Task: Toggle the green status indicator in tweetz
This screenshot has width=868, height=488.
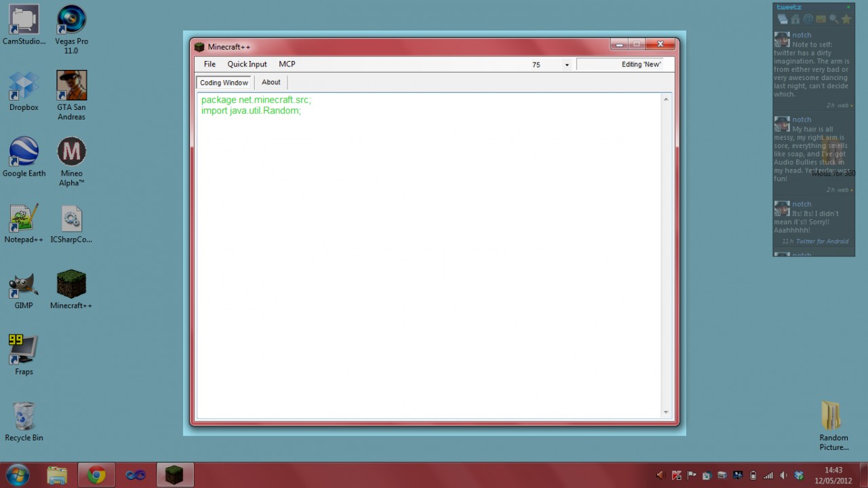Action: point(848,7)
